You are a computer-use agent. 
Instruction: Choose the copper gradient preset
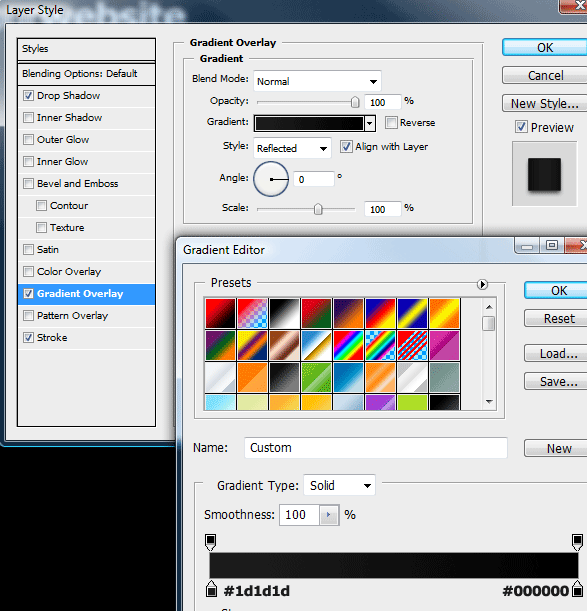(284, 345)
